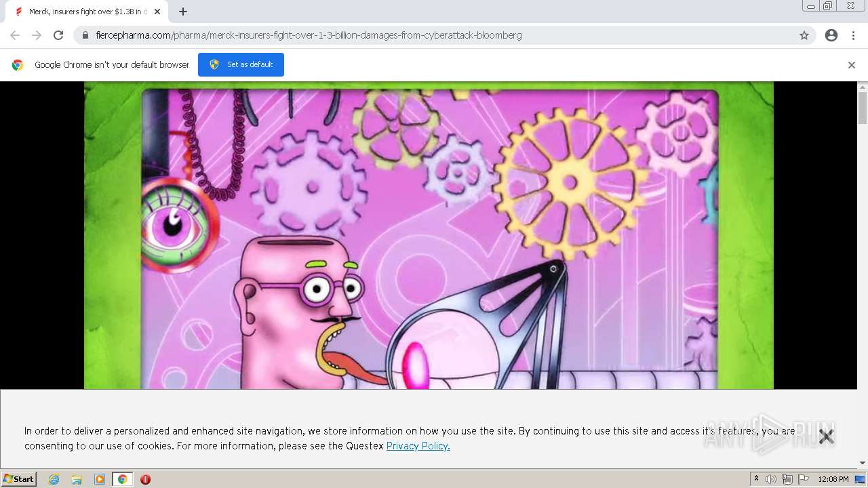Viewport: 868px width, 488px height.
Task: Show hidden system tray icons
Action: 756,479
